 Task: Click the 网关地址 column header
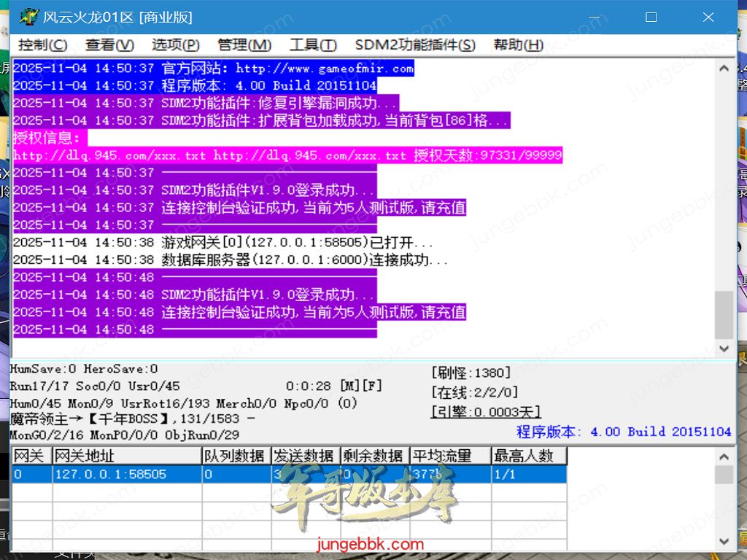pos(127,456)
